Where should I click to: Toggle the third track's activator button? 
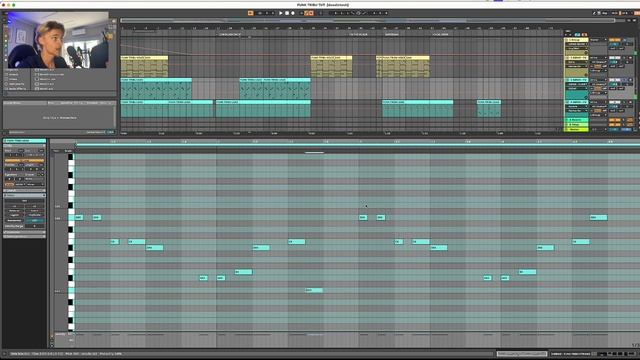tap(615, 80)
